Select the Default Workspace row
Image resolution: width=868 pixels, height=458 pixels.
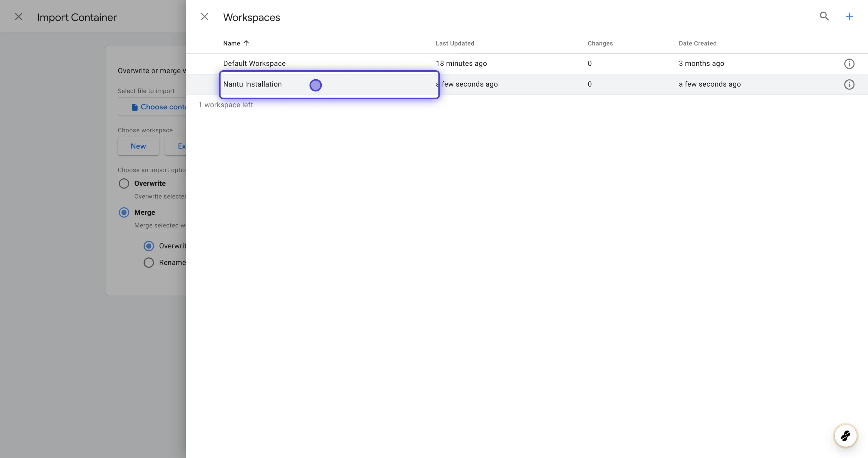(x=527, y=64)
